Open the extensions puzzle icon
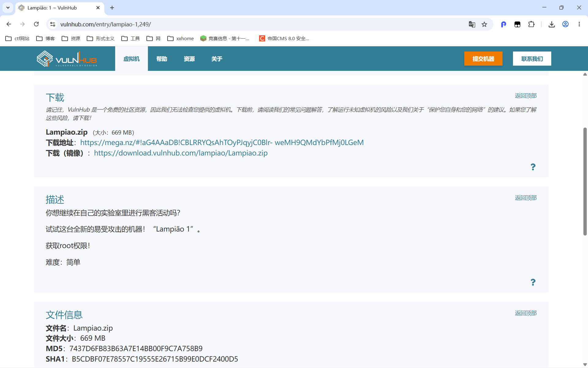The image size is (588, 368). [531, 24]
